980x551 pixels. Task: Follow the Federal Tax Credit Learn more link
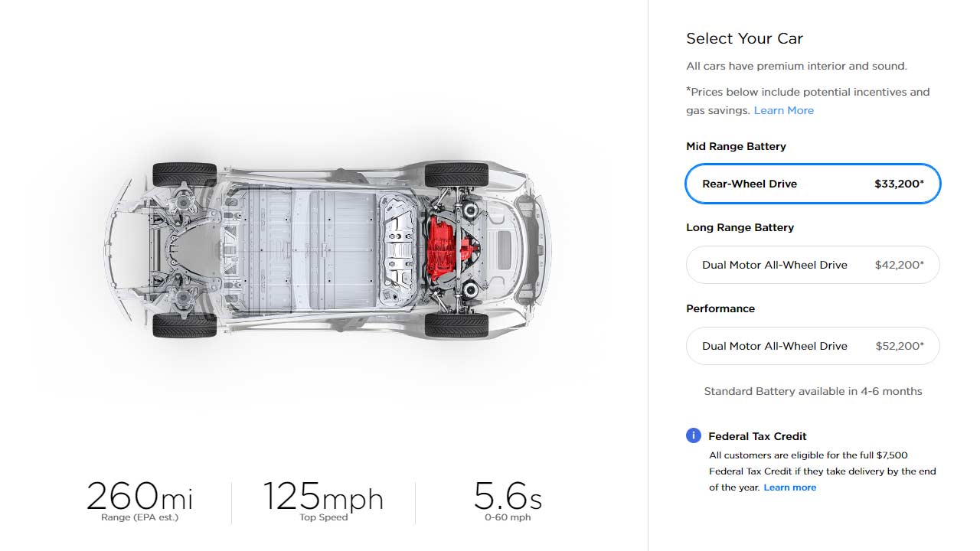point(789,487)
